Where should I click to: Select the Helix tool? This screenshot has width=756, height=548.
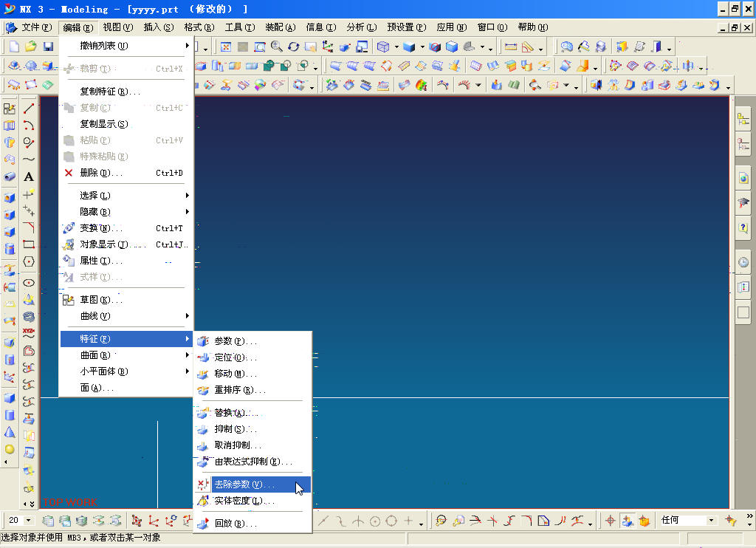tap(29, 317)
